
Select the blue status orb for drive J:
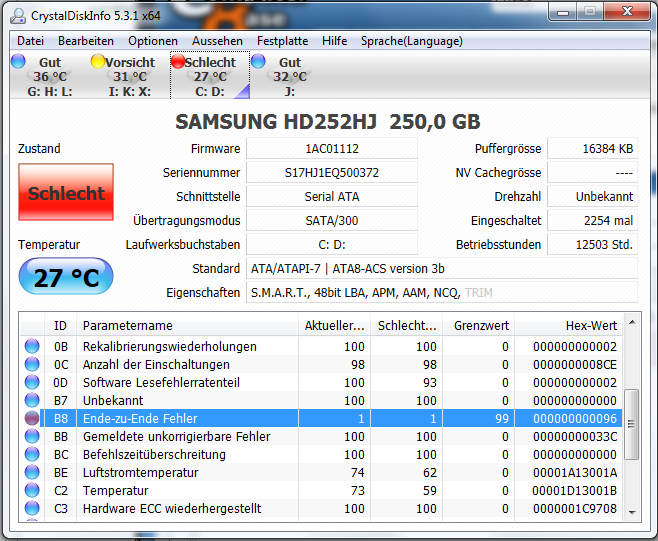pyautogui.click(x=258, y=61)
